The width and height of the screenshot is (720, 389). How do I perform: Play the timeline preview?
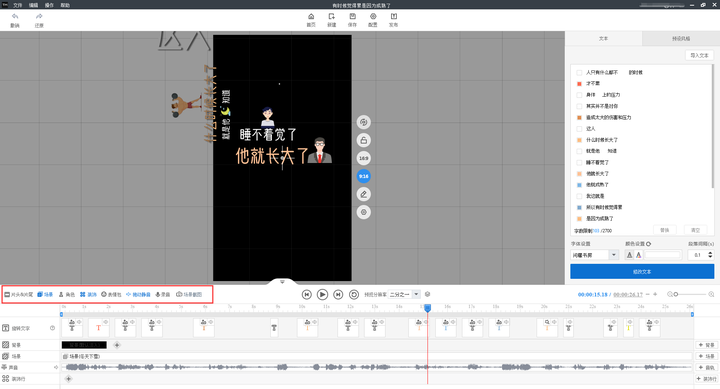pyautogui.click(x=322, y=294)
